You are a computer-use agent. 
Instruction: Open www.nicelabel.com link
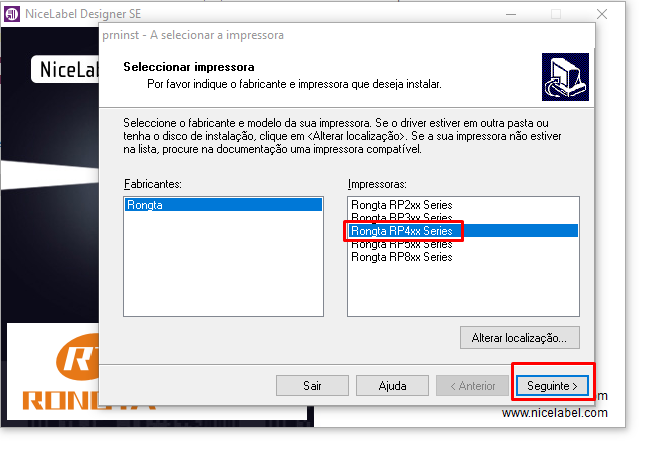555,413
